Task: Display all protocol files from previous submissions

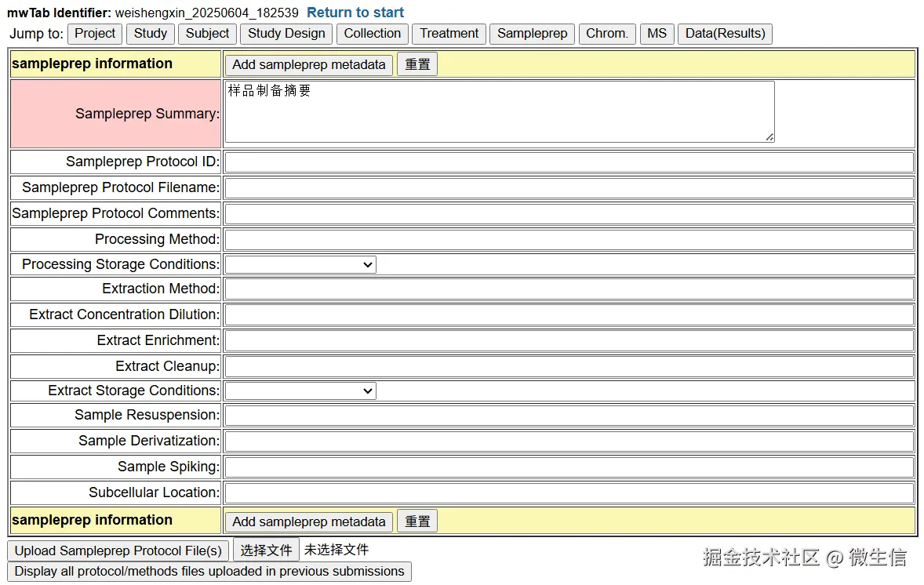Action: tap(209, 572)
